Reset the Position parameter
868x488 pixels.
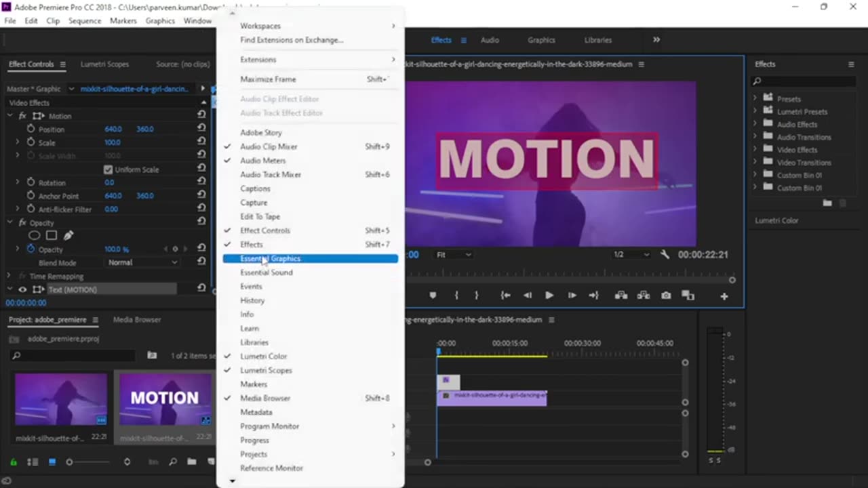tap(201, 129)
